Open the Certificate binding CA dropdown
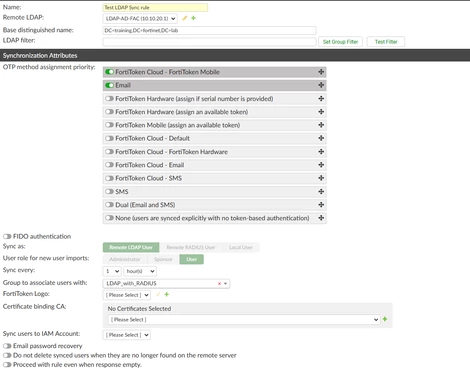This screenshot has width=470, height=368. click(x=244, y=319)
